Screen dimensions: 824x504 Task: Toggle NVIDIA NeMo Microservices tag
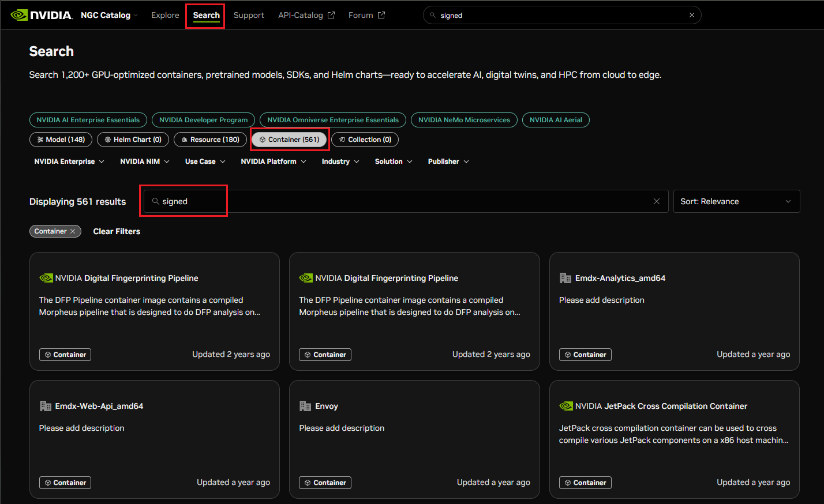pos(464,120)
